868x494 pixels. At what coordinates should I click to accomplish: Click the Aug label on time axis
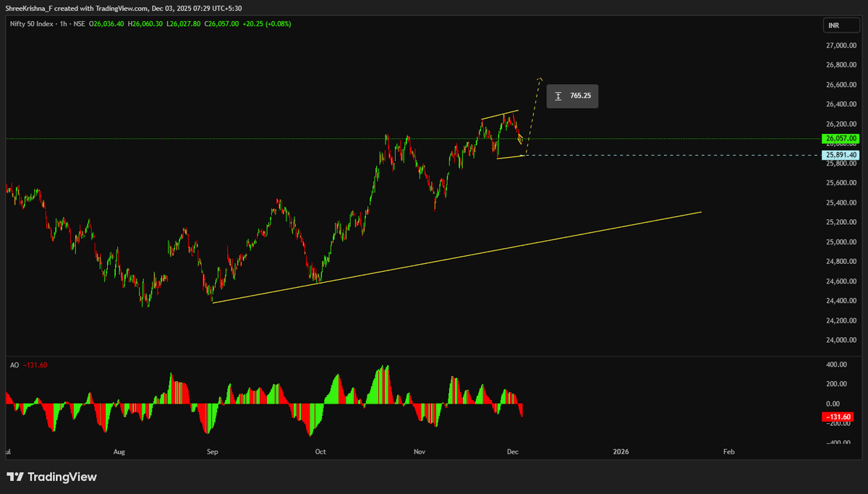[x=119, y=452]
